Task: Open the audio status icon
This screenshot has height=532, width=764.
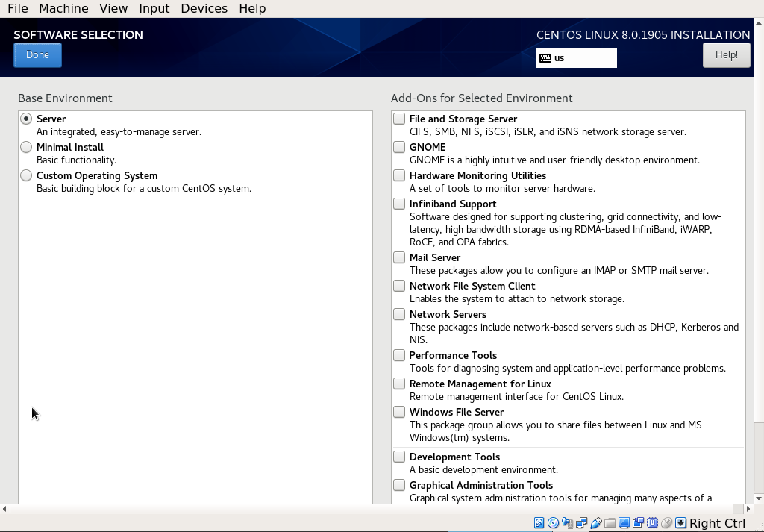Action: pos(566,522)
